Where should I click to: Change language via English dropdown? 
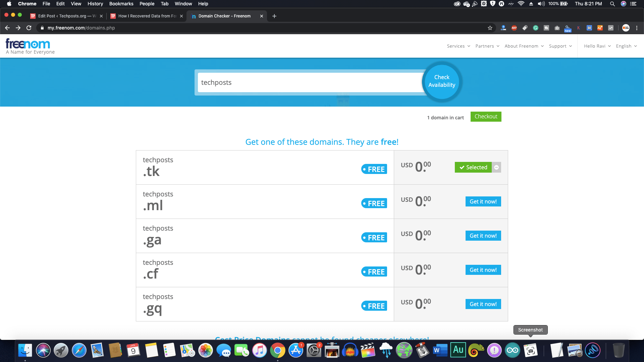pos(626,46)
